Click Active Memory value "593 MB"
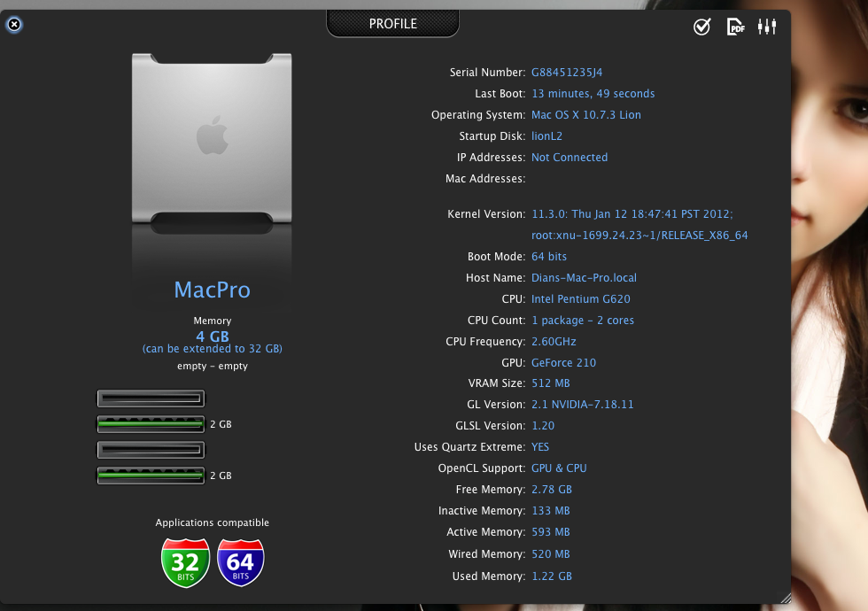868x611 pixels. click(x=551, y=532)
